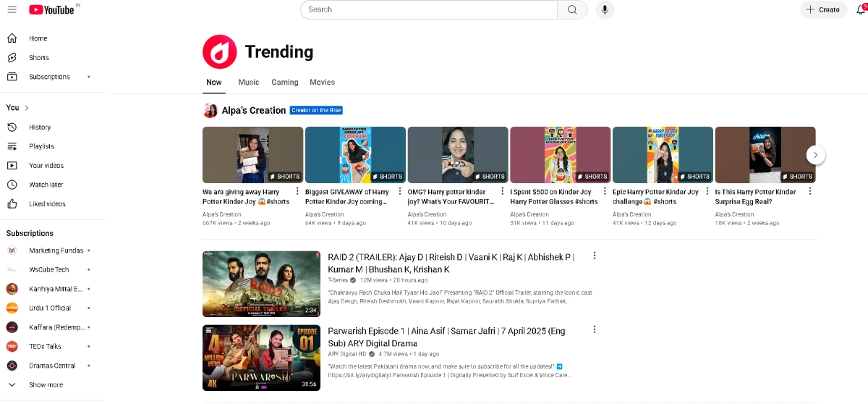The height and width of the screenshot is (404, 868).
Task: Open the notifications bell
Action: pos(861,9)
